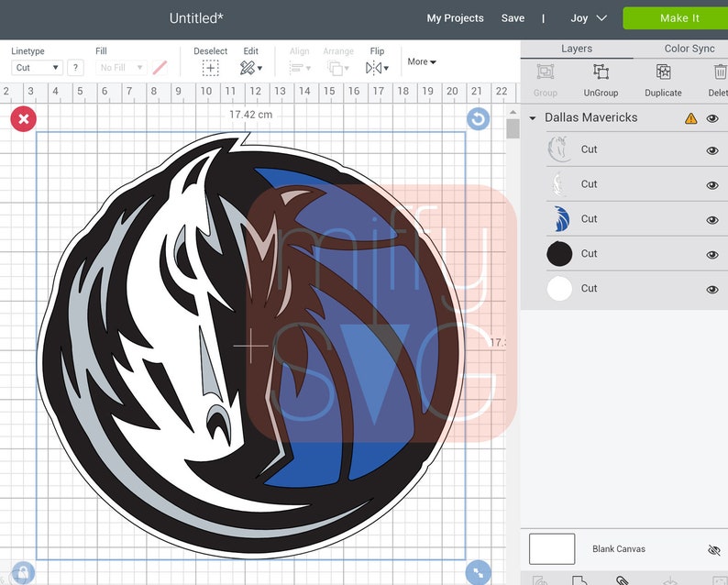Toggle visibility of Dallas Mavericks group
Screen dimensions: 728x585
click(x=712, y=118)
